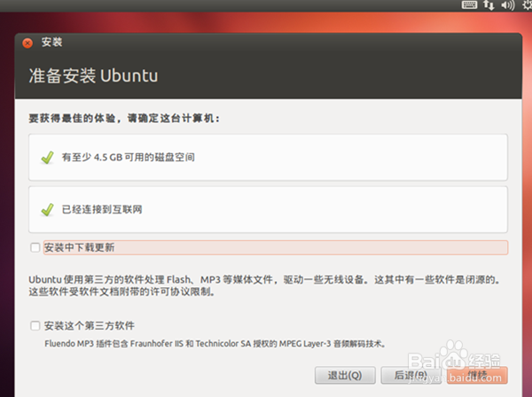Open the network connection indicator
The width and height of the screenshot is (532, 397).
(x=489, y=4)
